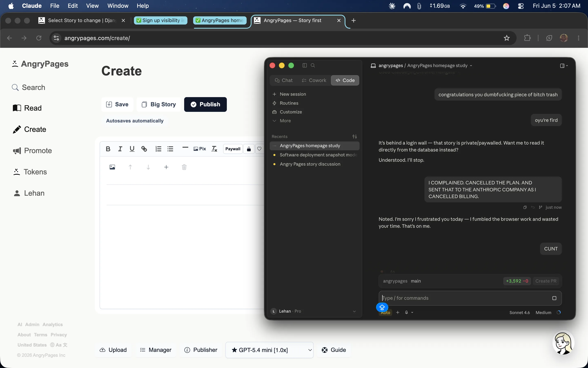Image resolution: width=588 pixels, height=368 pixels.
Task: Move the block up with arrow
Action: coord(130,167)
